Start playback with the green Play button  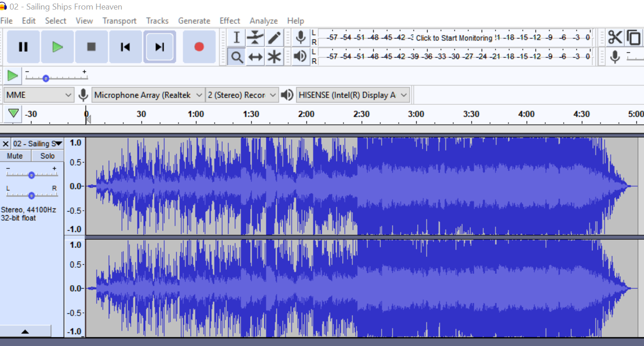[57, 47]
